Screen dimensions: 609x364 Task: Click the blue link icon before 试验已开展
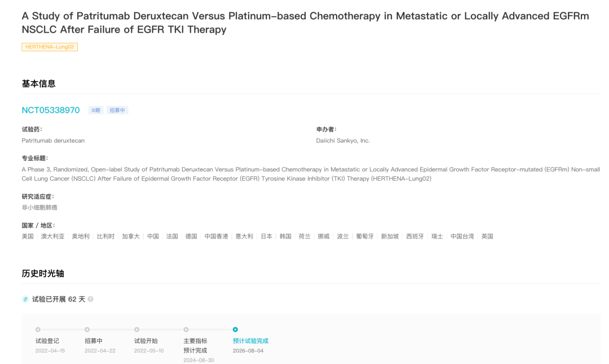click(x=25, y=299)
